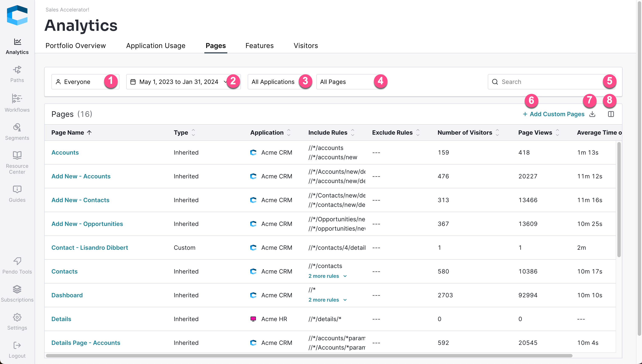
Task: Expand 2 more rules in Dashboard row
Action: coord(328,300)
